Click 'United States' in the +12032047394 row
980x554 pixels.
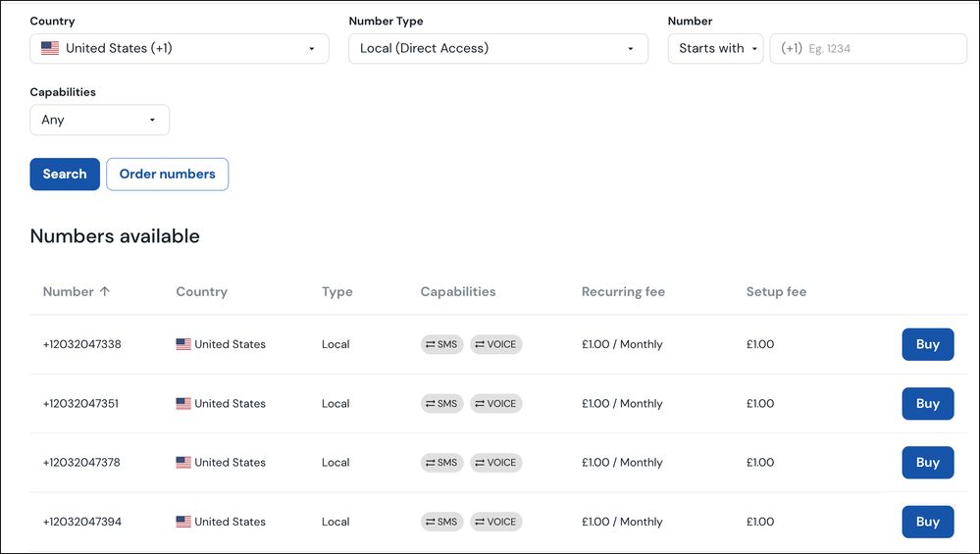(230, 522)
